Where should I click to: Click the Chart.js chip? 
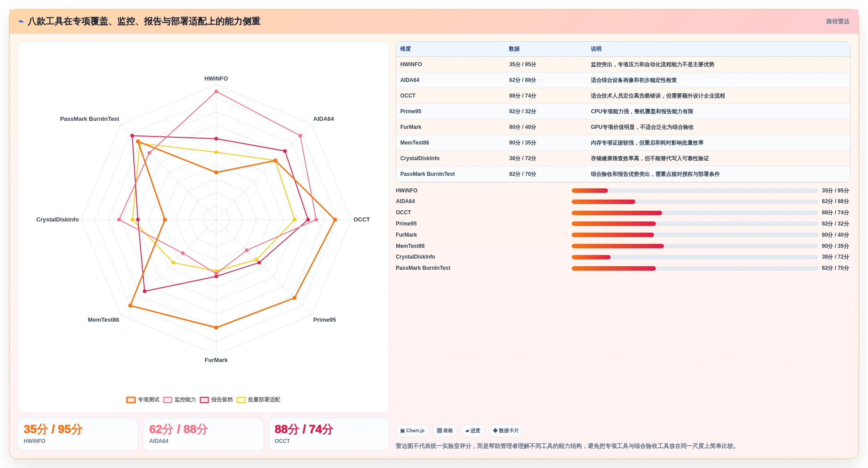[412, 431]
